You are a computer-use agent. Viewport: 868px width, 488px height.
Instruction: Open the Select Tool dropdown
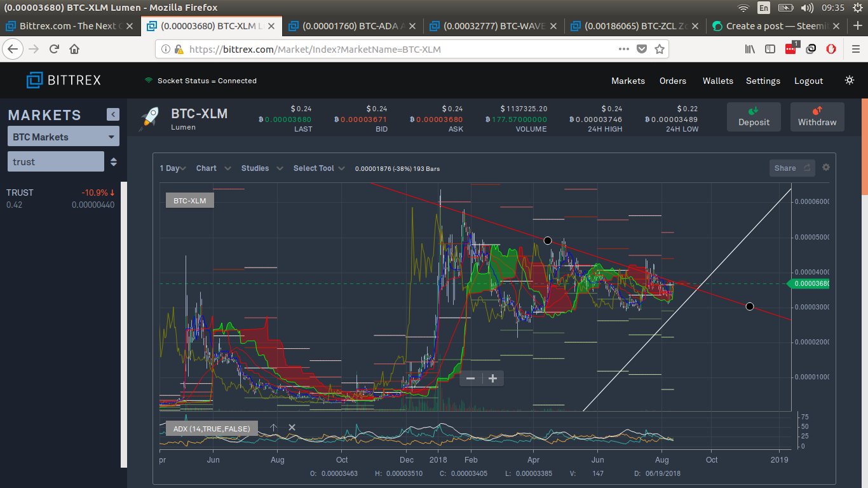[x=319, y=168]
